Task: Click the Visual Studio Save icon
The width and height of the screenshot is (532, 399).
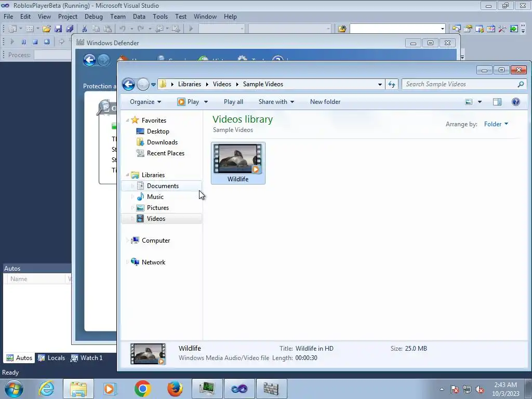Action: tap(58, 29)
